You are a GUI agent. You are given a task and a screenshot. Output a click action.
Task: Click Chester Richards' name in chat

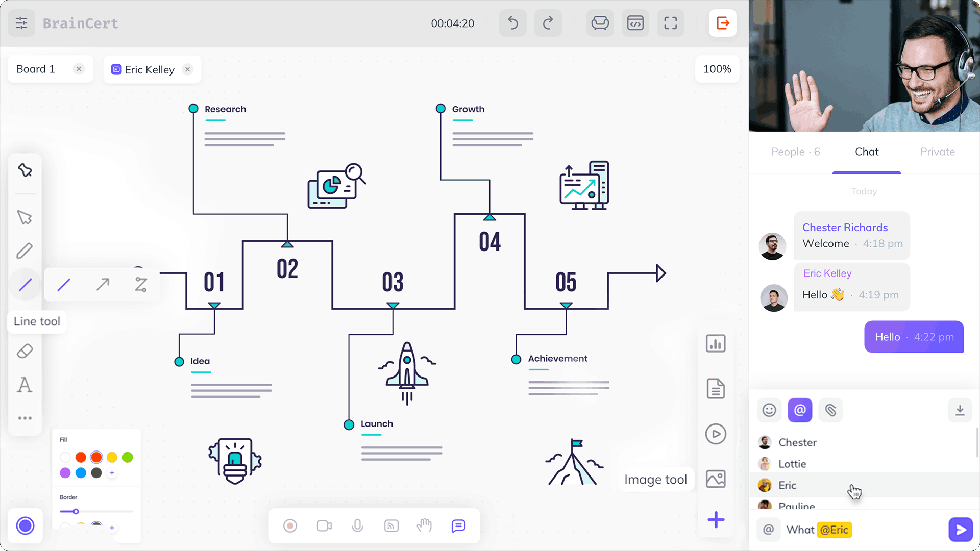pyautogui.click(x=845, y=228)
